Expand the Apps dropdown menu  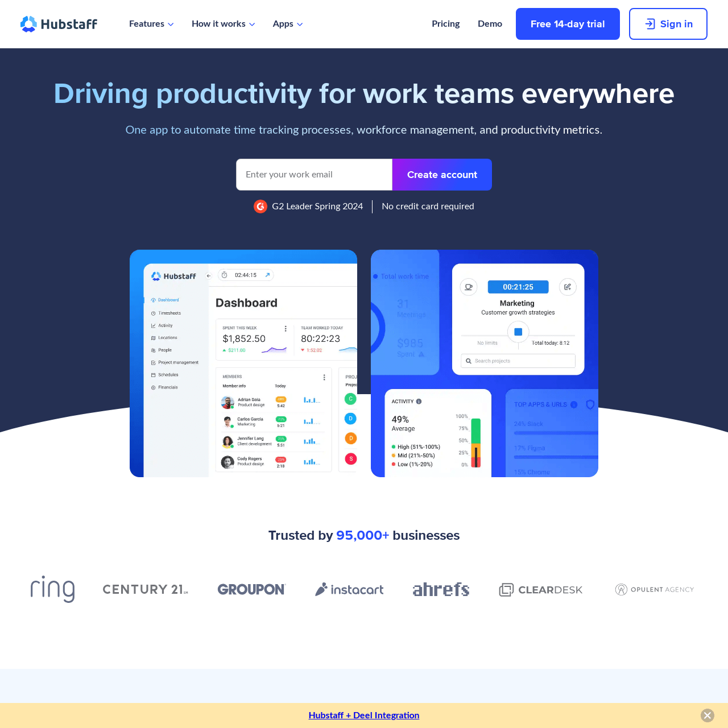coord(288,24)
